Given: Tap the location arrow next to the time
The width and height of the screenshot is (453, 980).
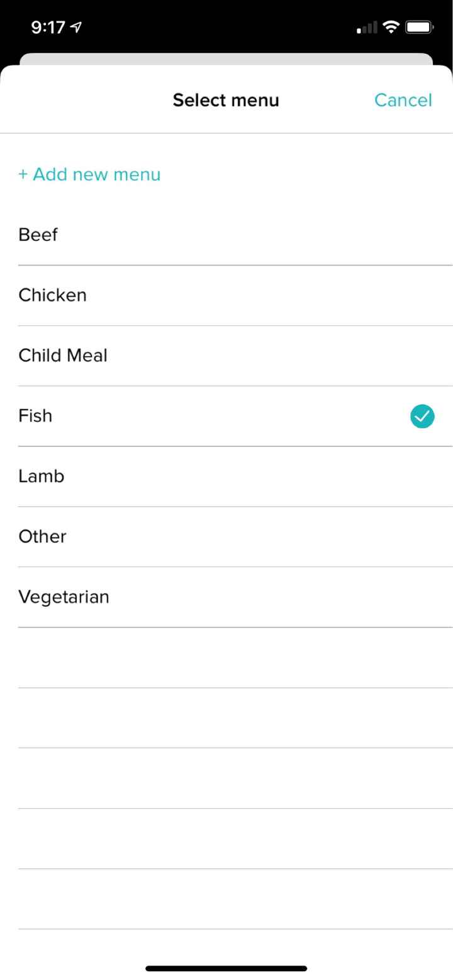Looking at the screenshot, I should (76, 27).
